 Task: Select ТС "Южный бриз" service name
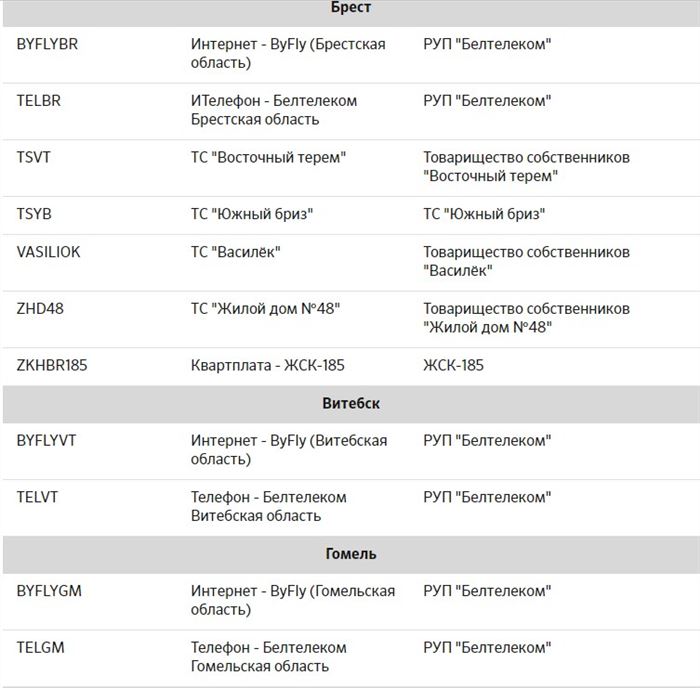[252, 214]
